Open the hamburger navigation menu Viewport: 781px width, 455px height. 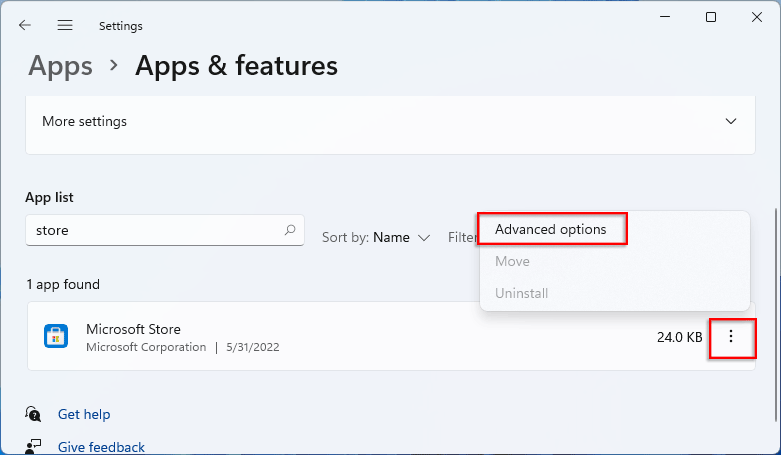(65, 25)
